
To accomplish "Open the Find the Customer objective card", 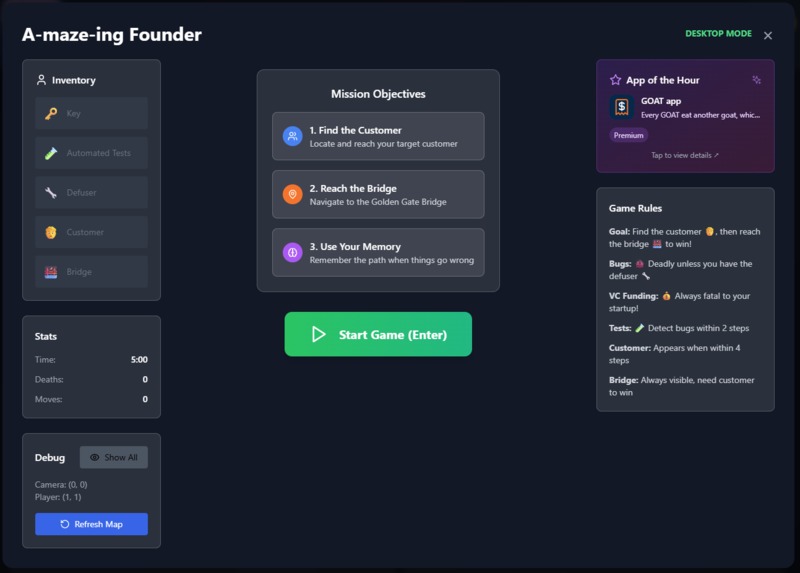I will point(378,136).
